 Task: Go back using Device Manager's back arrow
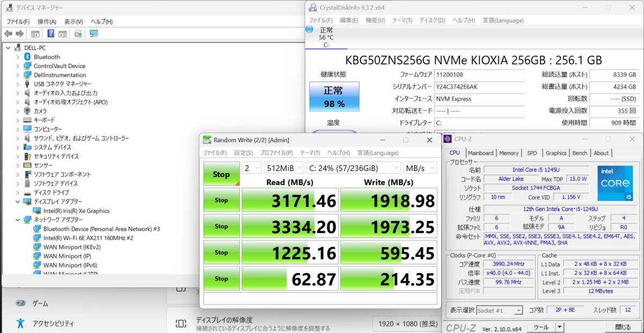[x=9, y=34]
